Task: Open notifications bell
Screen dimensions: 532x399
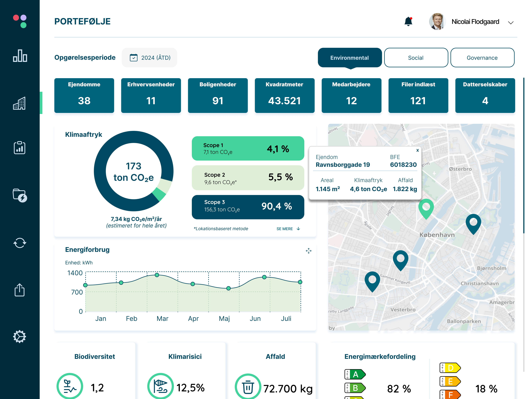Action: pos(408,21)
